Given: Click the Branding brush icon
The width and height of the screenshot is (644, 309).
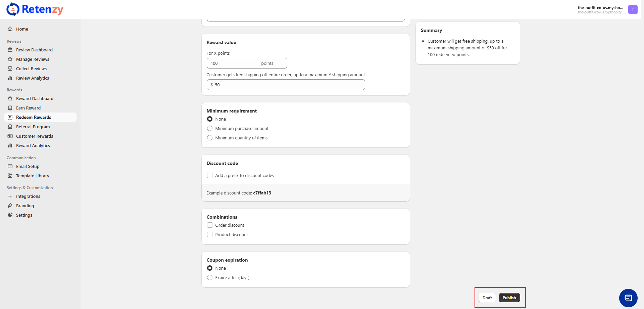Looking at the screenshot, I should [x=10, y=206].
